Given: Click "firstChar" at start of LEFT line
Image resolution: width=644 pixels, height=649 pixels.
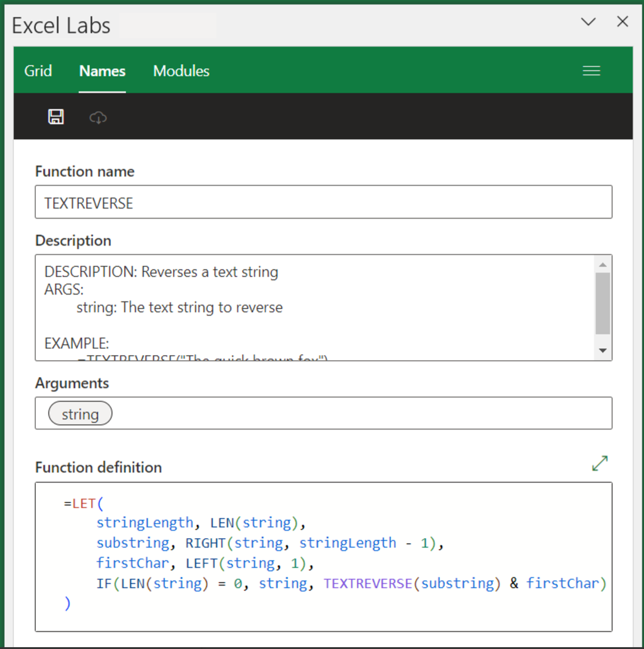Looking at the screenshot, I should [132, 563].
